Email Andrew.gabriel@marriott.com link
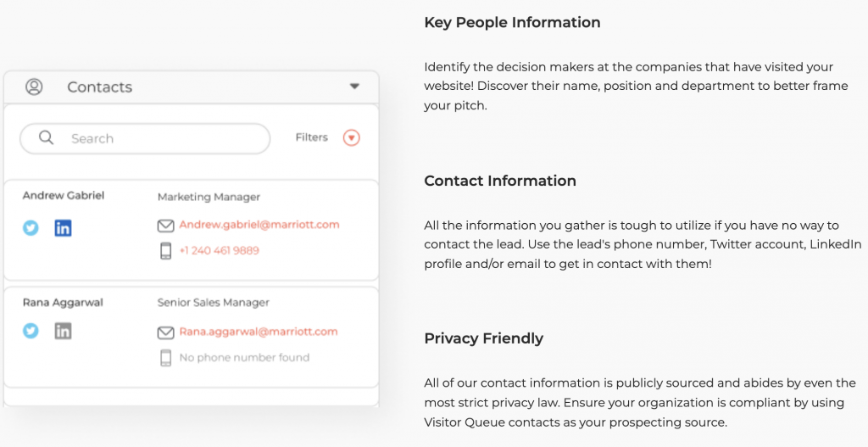This screenshot has height=447, width=868. [259, 224]
